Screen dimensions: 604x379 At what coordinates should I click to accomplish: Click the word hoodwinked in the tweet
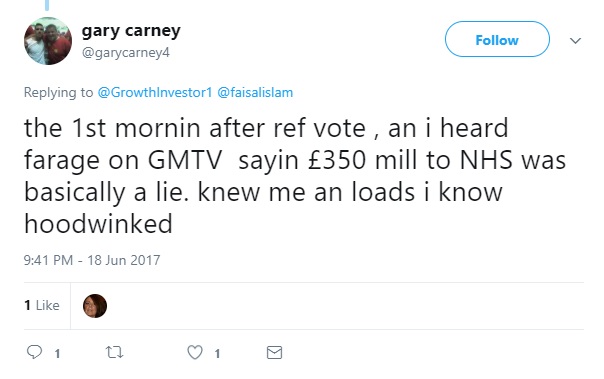click(x=98, y=224)
